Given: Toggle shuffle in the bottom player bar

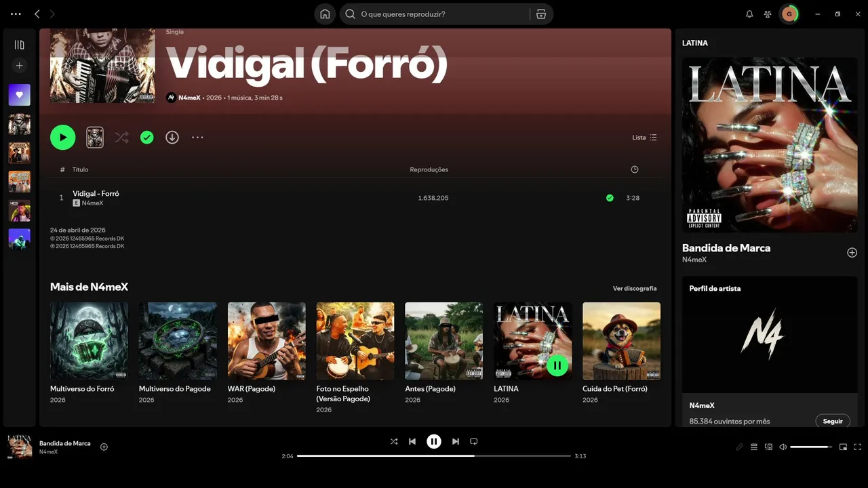Looking at the screenshot, I should [x=394, y=442].
